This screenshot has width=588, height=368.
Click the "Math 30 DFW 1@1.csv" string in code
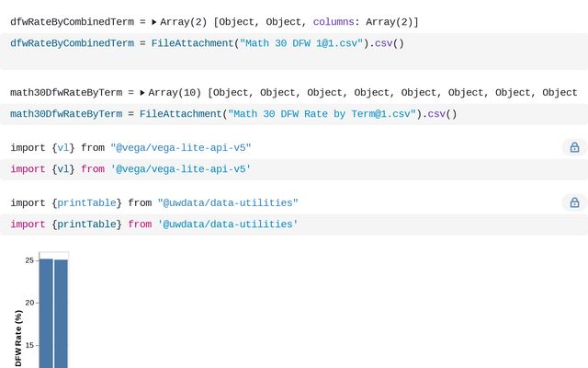pyautogui.click(x=302, y=43)
